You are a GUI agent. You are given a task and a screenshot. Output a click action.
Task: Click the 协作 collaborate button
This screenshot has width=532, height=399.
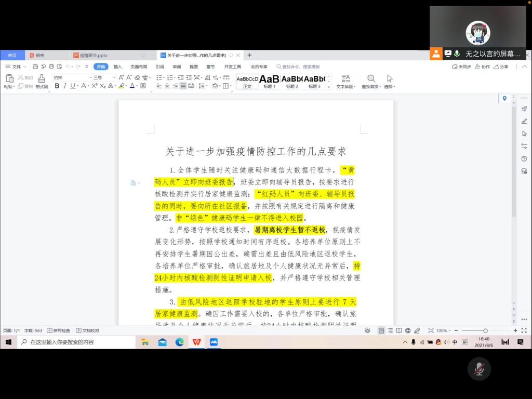pyautogui.click(x=482, y=66)
